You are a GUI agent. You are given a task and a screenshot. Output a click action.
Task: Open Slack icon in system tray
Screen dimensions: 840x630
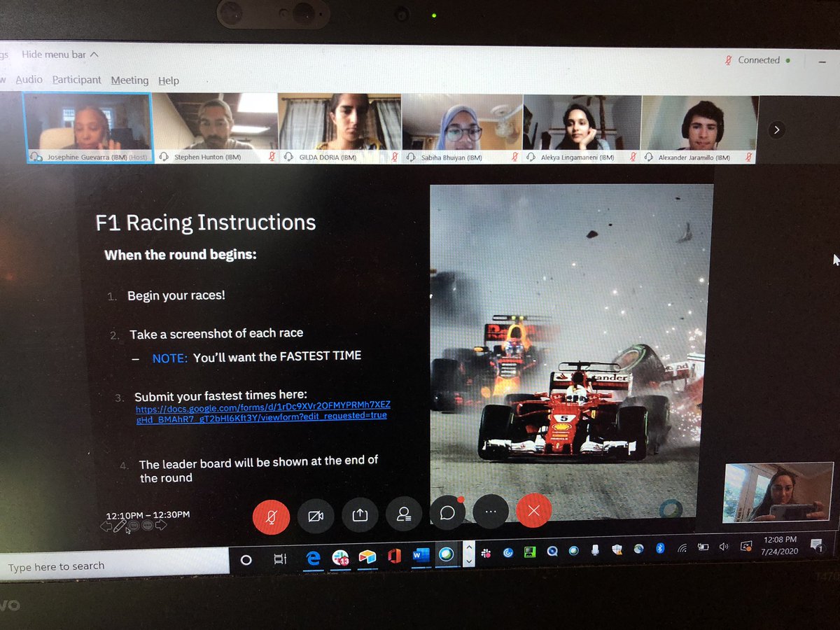[485, 553]
